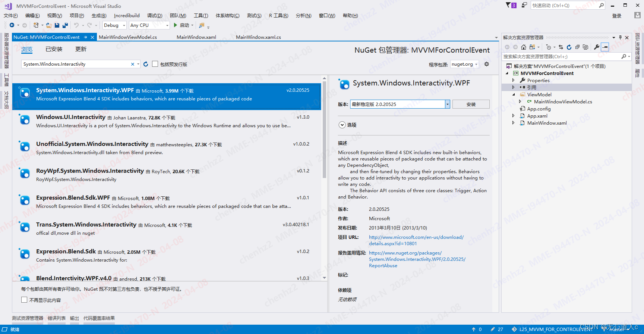Pin the Solution Explorer panel

tap(620, 37)
